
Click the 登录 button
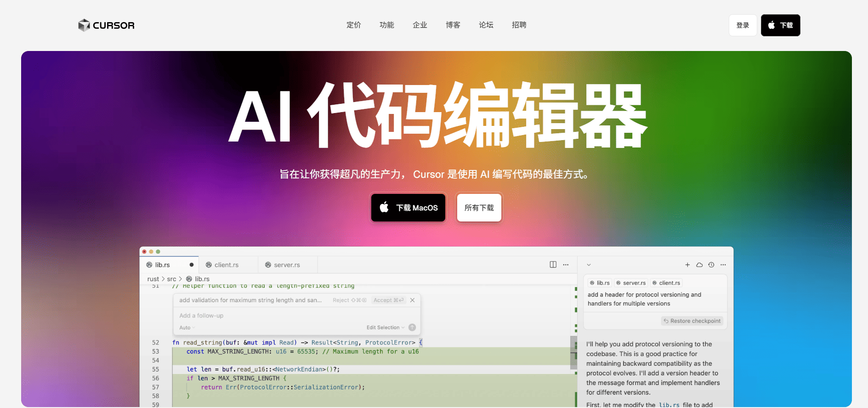[x=743, y=25]
